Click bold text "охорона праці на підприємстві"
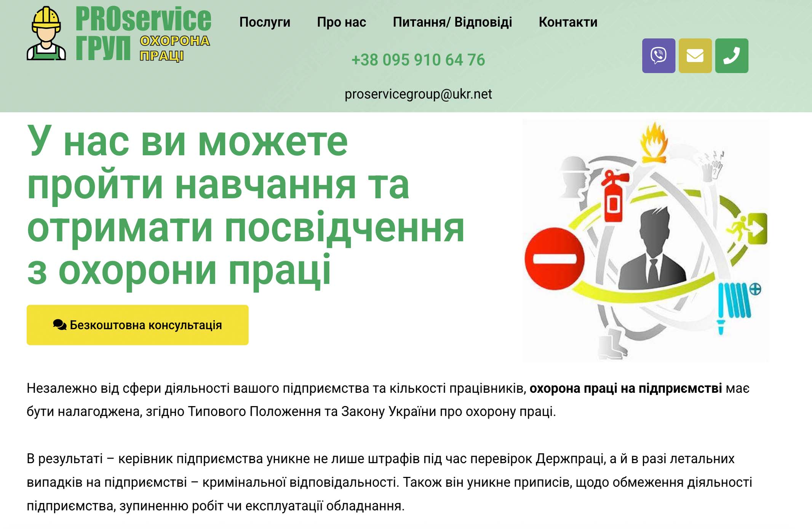812x529 pixels. pos(625,388)
